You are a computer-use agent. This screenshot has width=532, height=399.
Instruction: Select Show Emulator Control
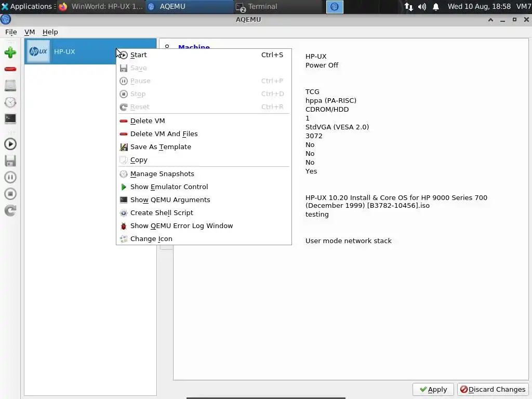[204, 187]
